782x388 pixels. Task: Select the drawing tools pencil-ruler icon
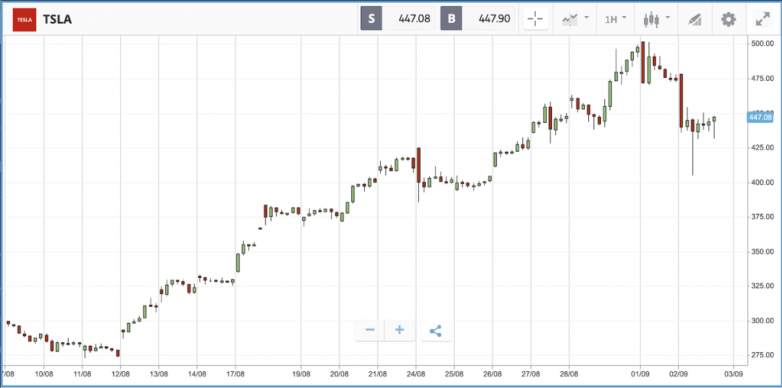tap(694, 19)
